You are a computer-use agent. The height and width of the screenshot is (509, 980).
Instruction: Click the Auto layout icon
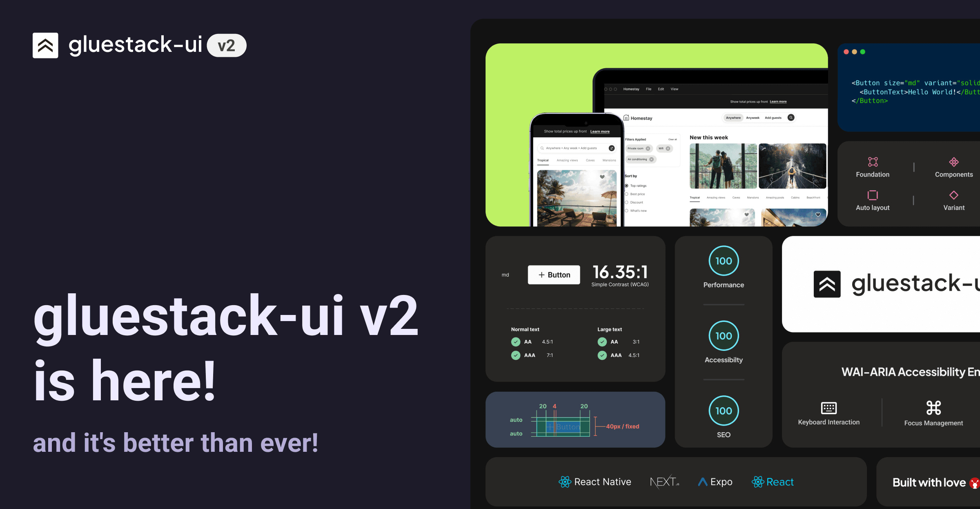point(873,193)
